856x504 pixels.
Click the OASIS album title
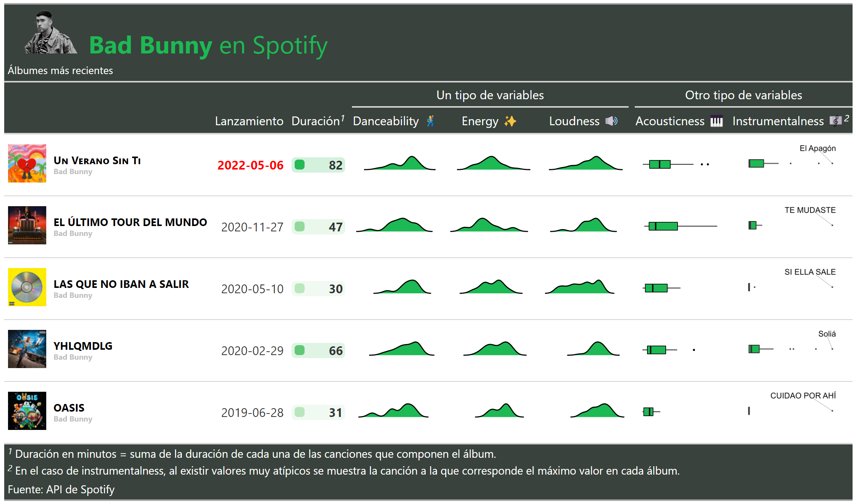click(69, 408)
